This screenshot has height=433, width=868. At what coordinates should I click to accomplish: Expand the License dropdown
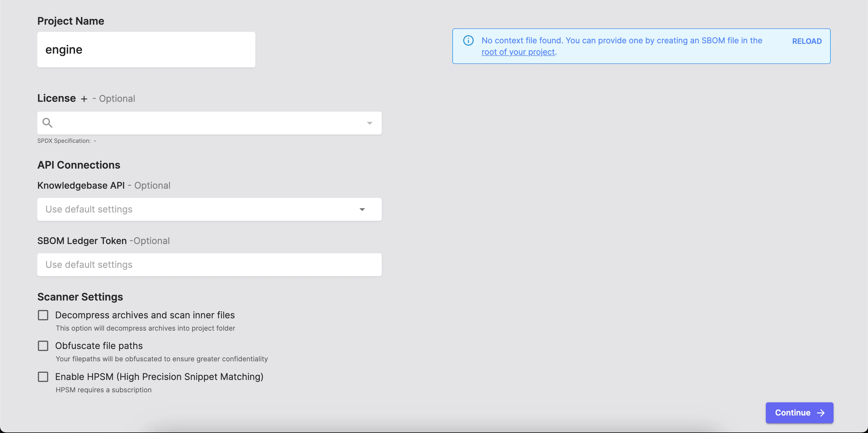369,123
